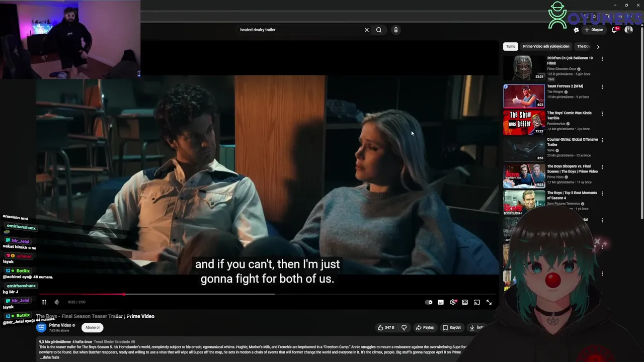Start voice search with microphone icon

click(396, 30)
